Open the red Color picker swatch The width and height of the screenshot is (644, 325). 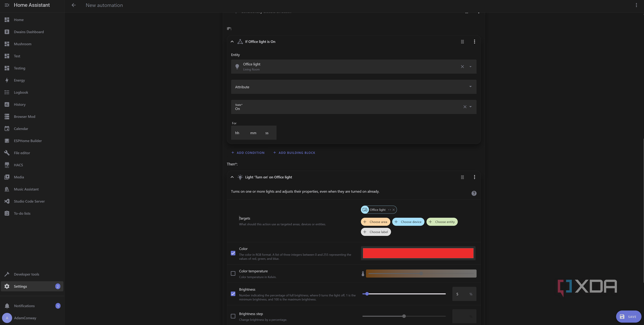click(x=418, y=253)
